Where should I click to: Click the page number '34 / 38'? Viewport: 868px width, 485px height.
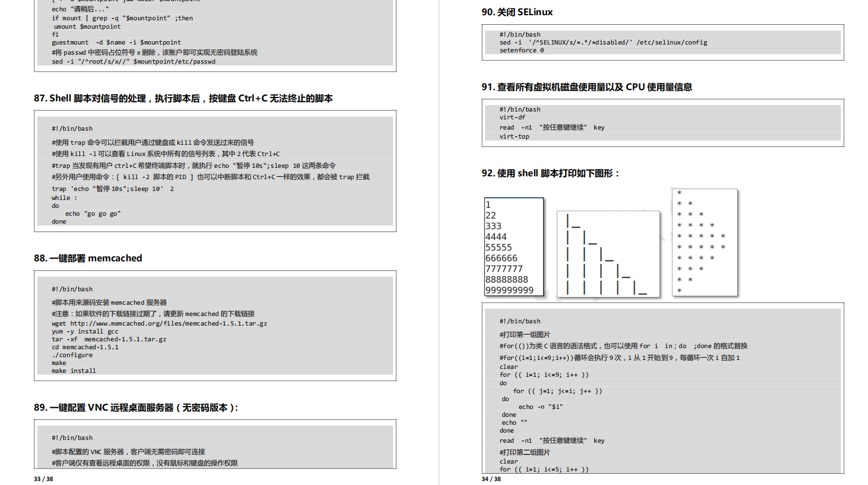point(491,479)
